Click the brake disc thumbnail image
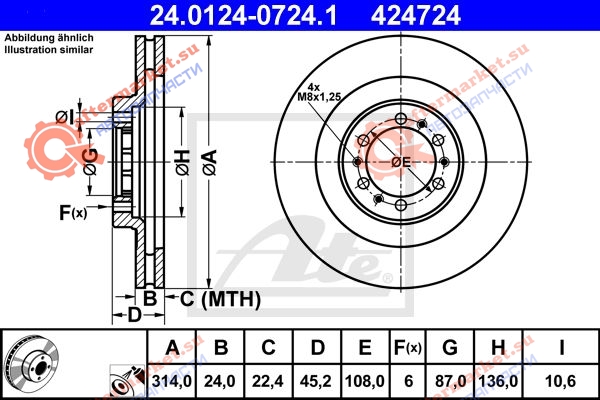The width and height of the screenshot is (600, 400). (32, 363)
